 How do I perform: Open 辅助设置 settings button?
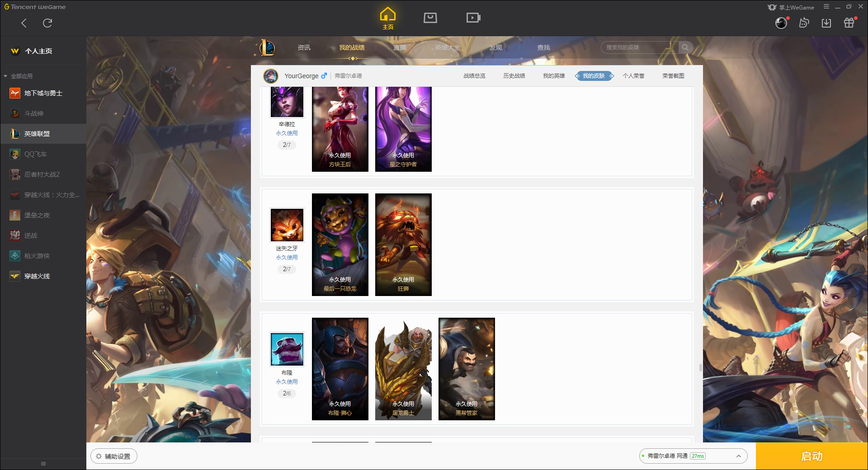tap(114, 456)
